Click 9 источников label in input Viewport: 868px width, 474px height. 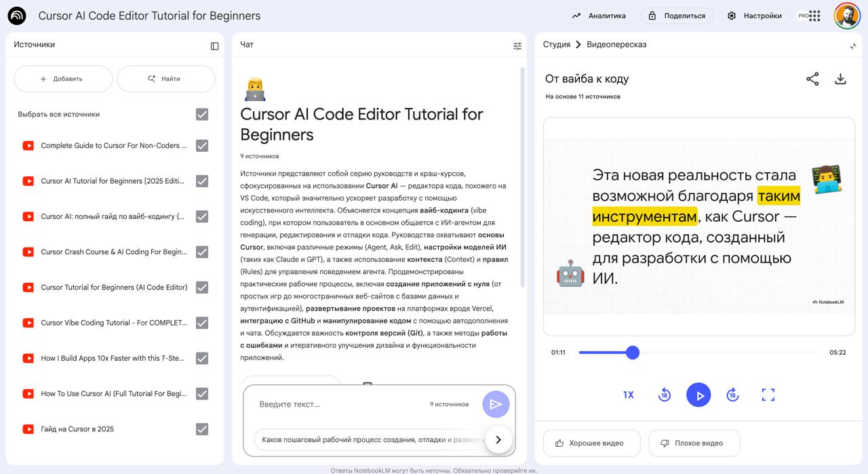(449, 404)
